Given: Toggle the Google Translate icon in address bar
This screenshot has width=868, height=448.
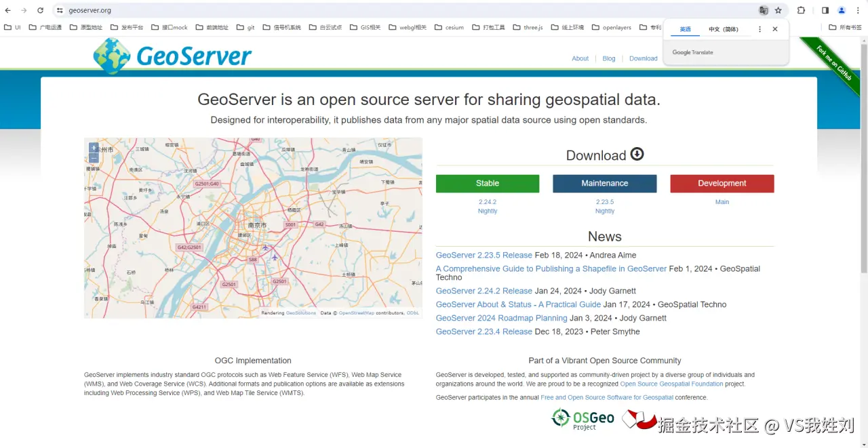Looking at the screenshot, I should [x=764, y=10].
